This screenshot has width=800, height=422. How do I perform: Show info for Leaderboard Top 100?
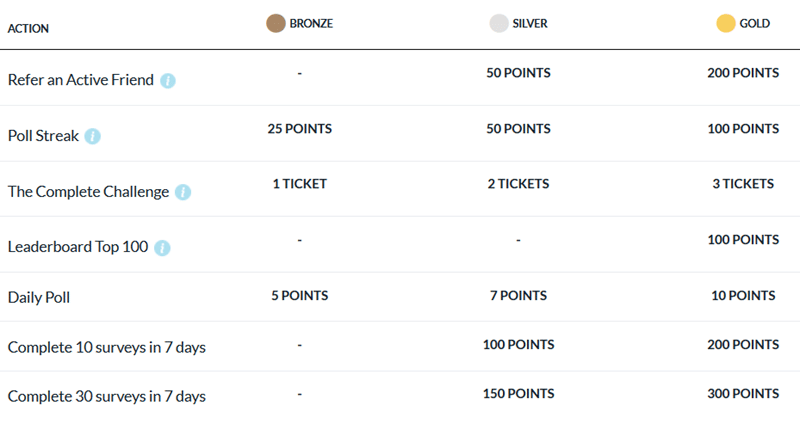coord(162,247)
